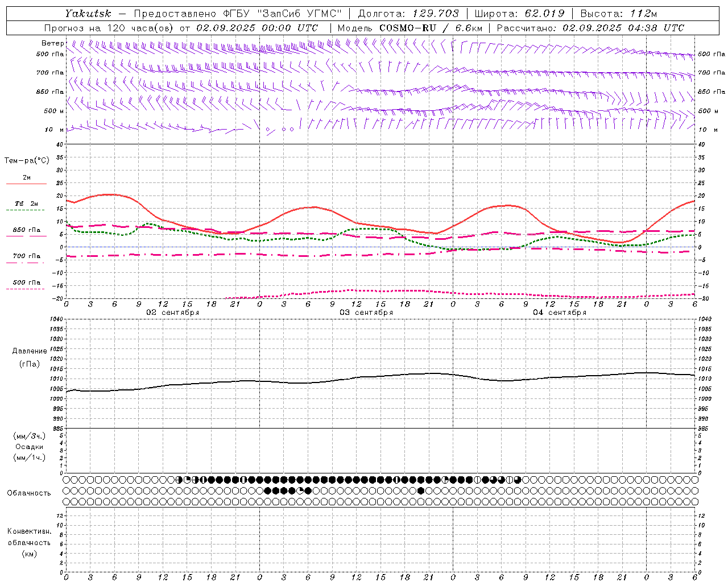Click the 700 гПа temperature legend label
This screenshot has height=582, width=728.
click(27, 256)
